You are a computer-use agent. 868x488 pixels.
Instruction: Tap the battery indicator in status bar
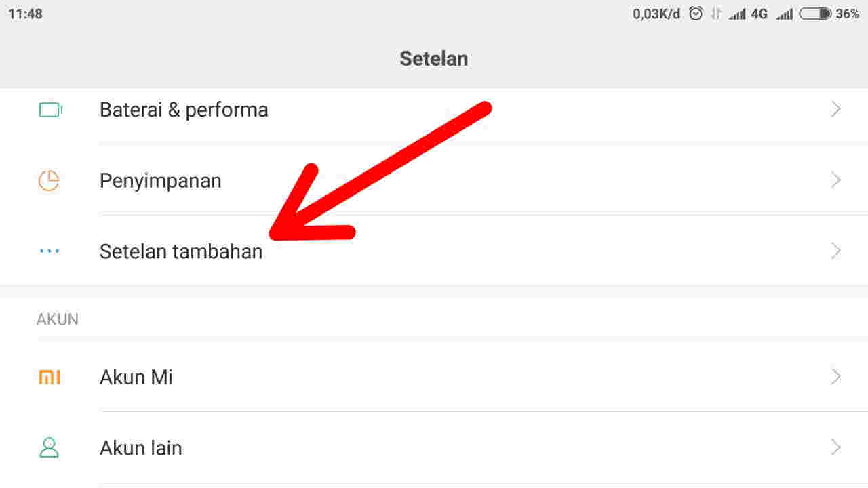click(815, 14)
